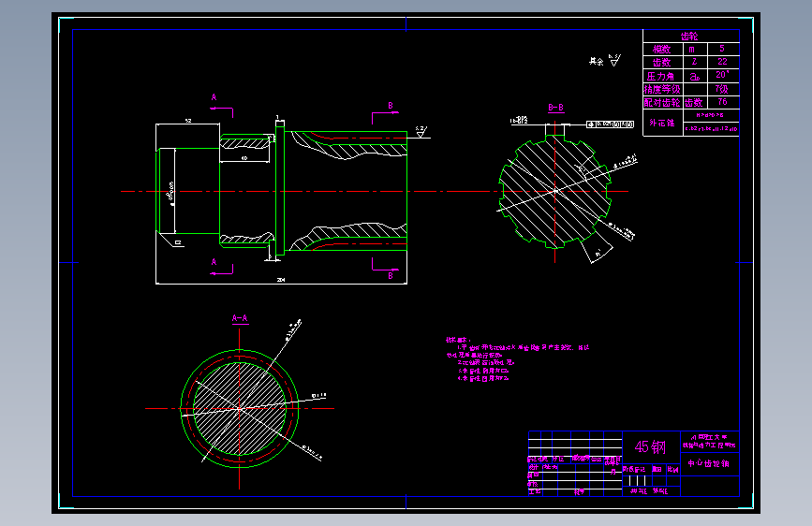Click the '配对齿轮' mating gear label
This screenshot has width=812, height=526.
click(x=662, y=103)
